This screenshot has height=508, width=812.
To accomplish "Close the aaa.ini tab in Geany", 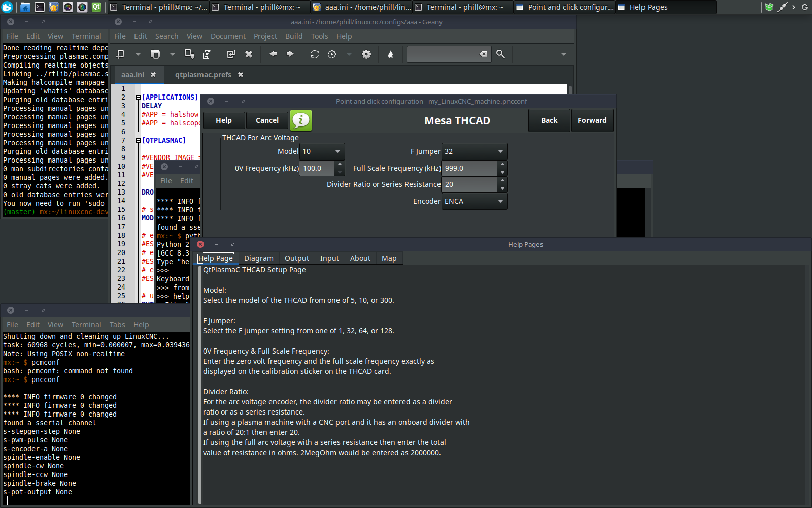I will (153, 75).
